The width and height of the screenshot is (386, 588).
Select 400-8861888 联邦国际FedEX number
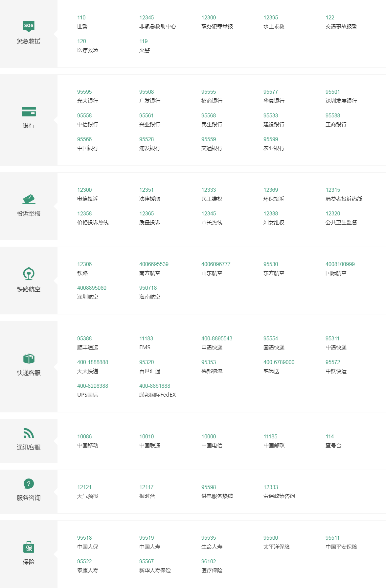[x=155, y=386]
